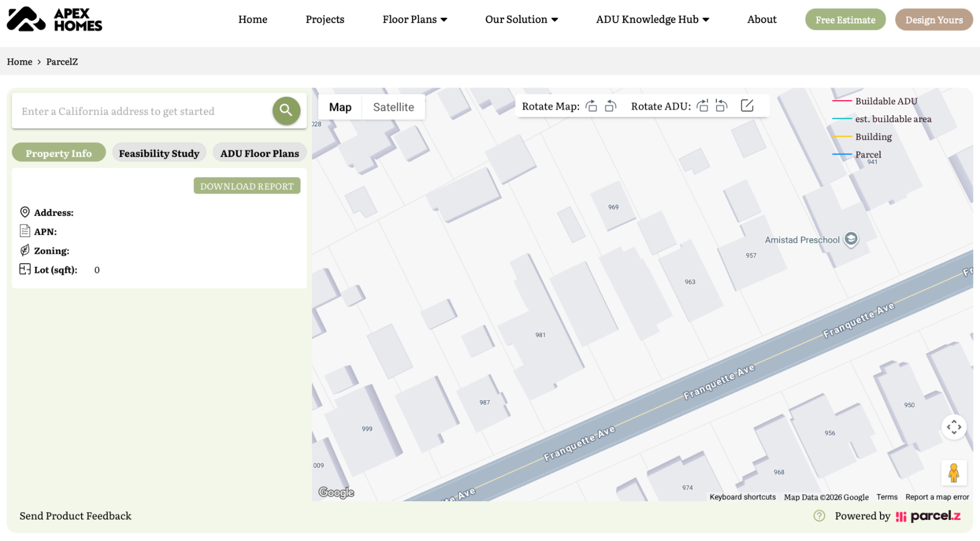
Task: Click building number 987 on the map
Action: (x=485, y=402)
